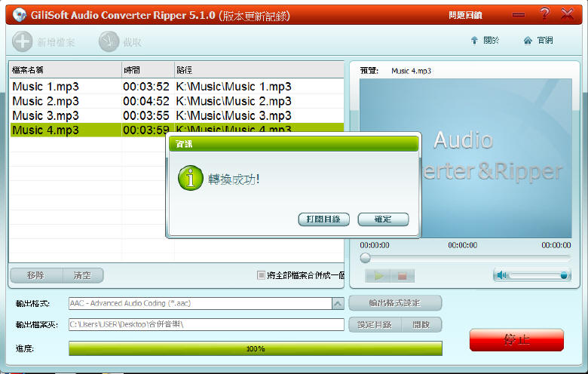
Task: Click the output folder path field
Action: (206, 324)
